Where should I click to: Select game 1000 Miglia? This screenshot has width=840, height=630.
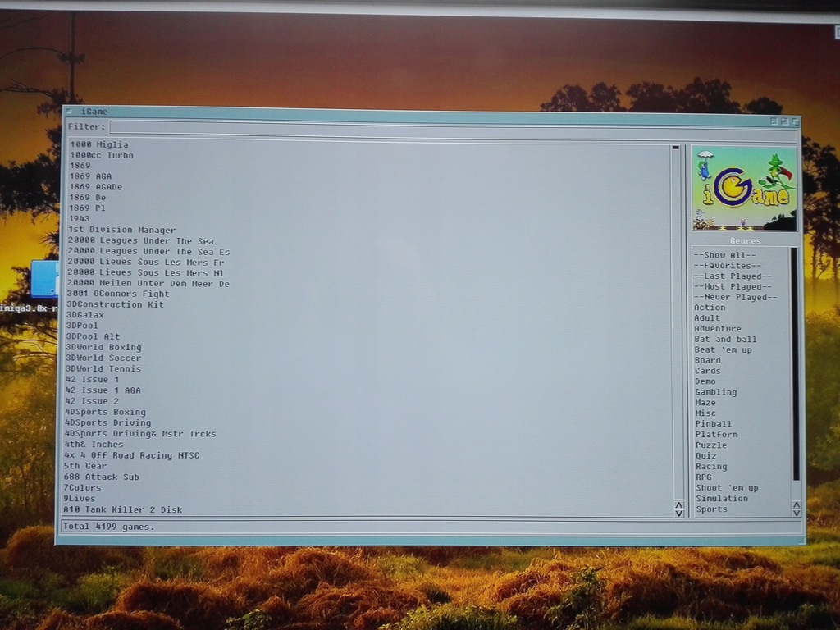tap(99, 144)
